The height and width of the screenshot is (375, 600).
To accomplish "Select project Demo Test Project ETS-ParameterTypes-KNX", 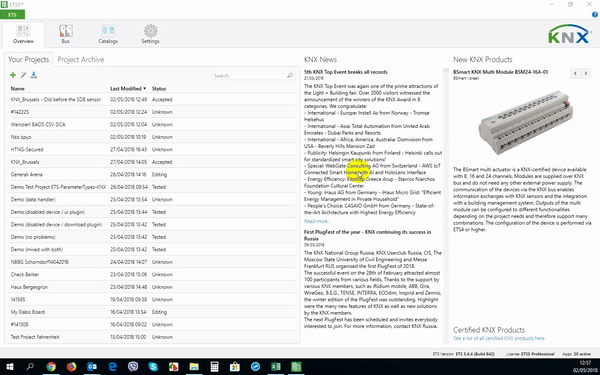I will coord(152,187).
